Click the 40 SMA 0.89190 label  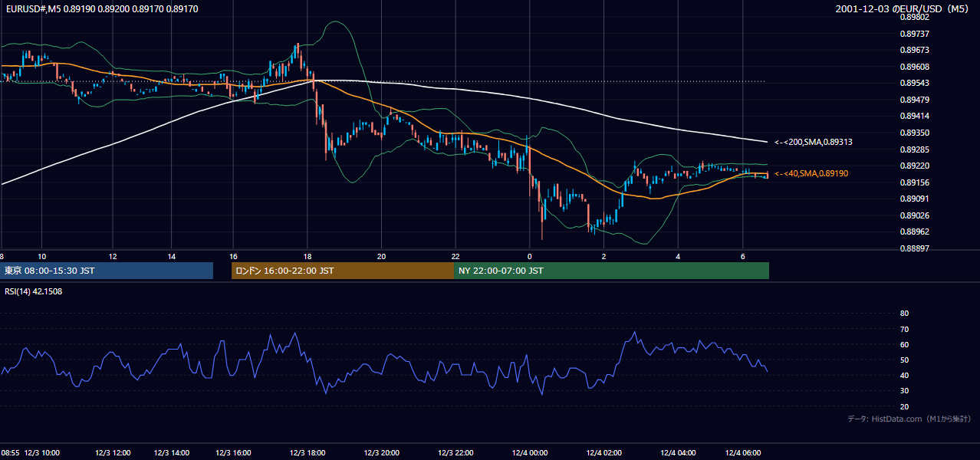pyautogui.click(x=811, y=173)
